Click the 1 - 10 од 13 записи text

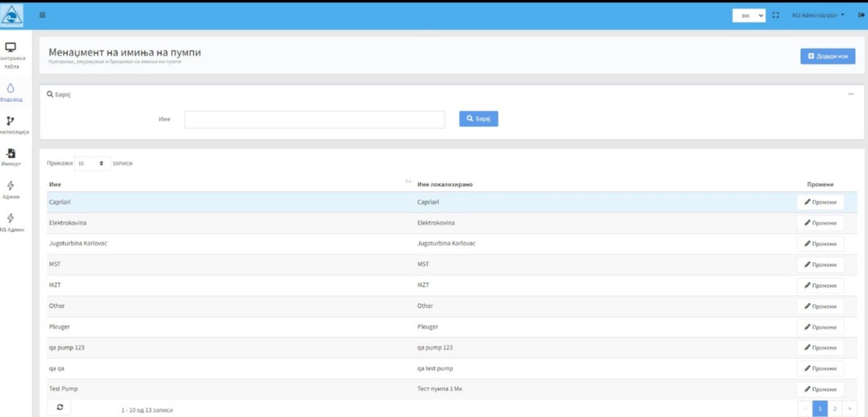tap(147, 410)
